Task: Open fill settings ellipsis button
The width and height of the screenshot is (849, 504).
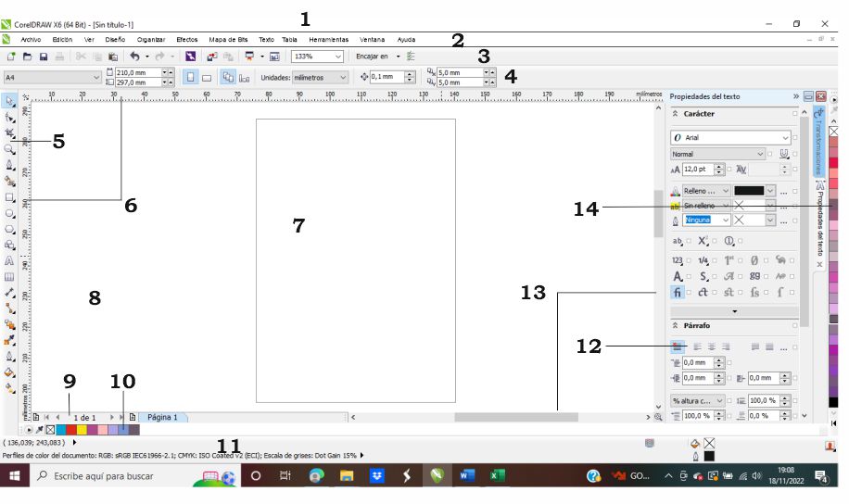Action: [783, 192]
